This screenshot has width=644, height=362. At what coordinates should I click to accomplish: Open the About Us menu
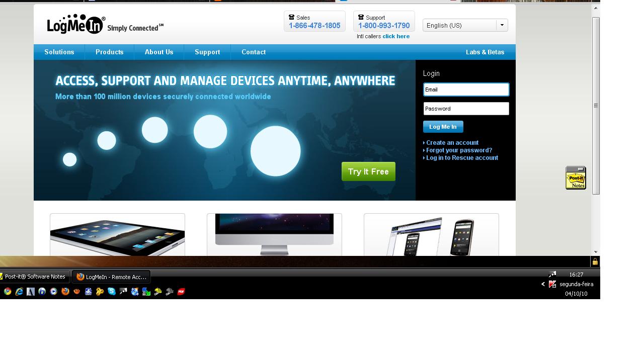click(x=159, y=52)
